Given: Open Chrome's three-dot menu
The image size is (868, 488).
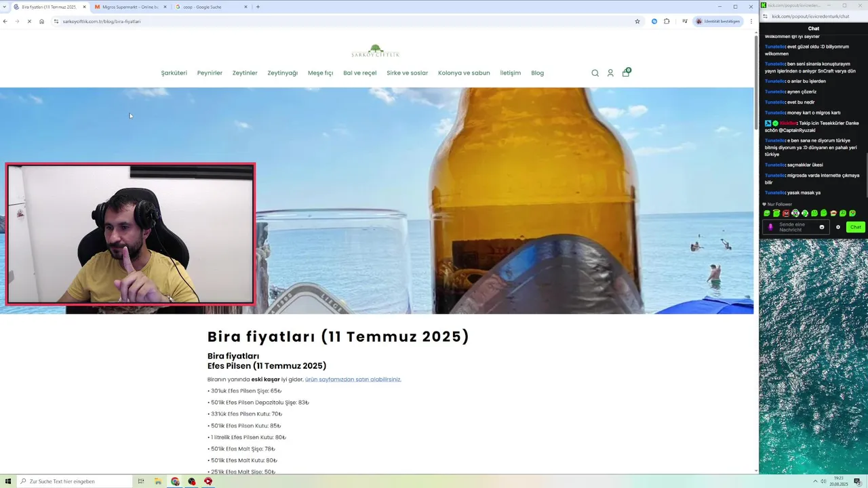Looking at the screenshot, I should pos(751,21).
